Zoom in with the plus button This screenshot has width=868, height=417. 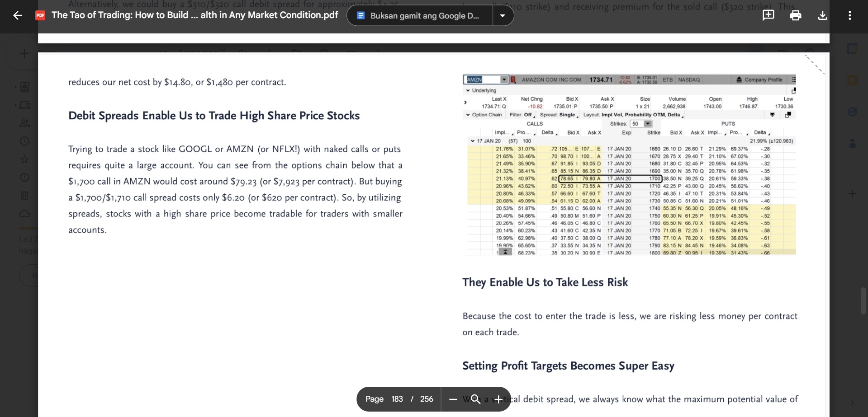pyautogui.click(x=498, y=399)
